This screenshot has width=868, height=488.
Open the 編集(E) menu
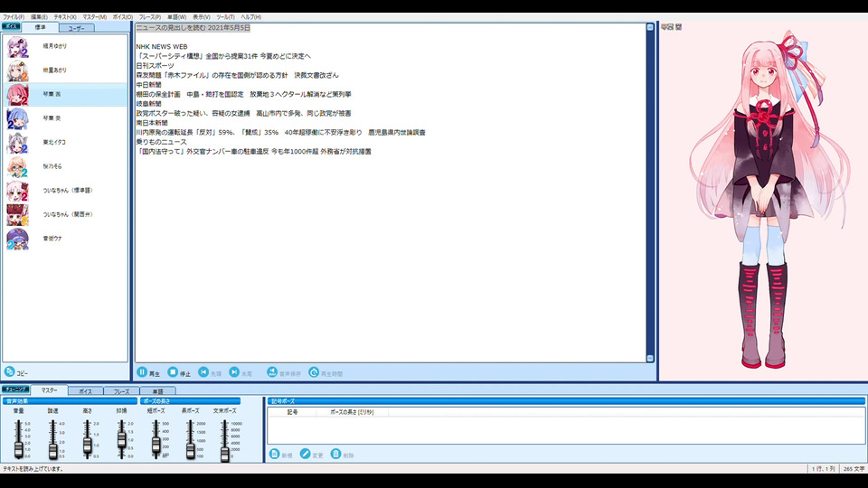[x=39, y=17]
